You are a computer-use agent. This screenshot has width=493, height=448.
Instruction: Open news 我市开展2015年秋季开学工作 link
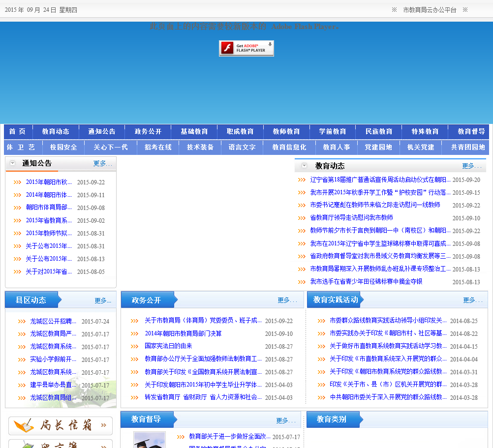(380, 192)
